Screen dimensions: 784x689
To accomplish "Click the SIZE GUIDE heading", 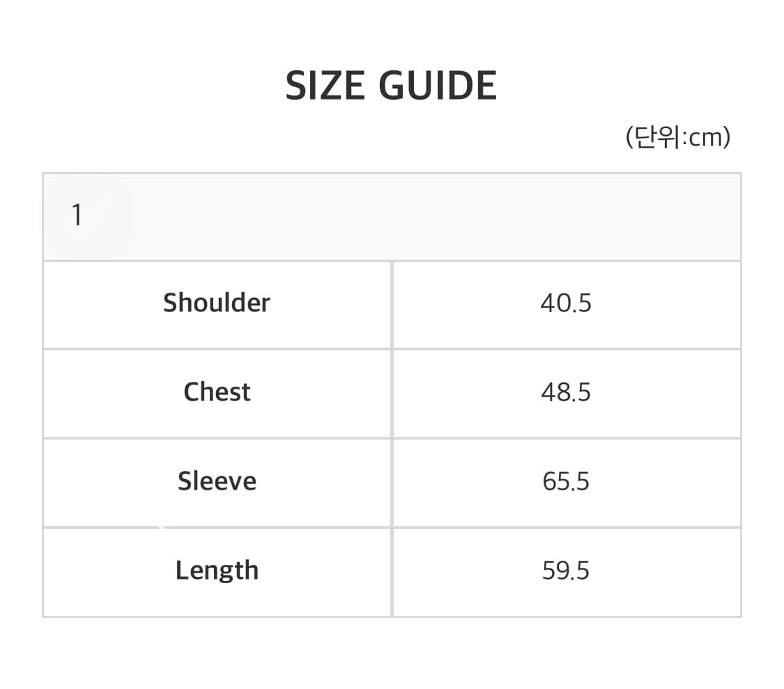I will point(391,86).
